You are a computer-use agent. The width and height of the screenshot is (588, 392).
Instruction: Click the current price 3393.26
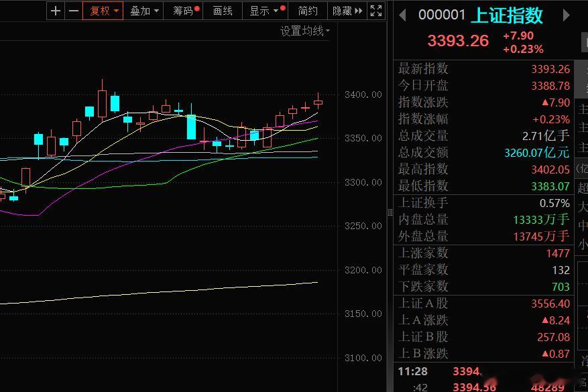(x=458, y=40)
